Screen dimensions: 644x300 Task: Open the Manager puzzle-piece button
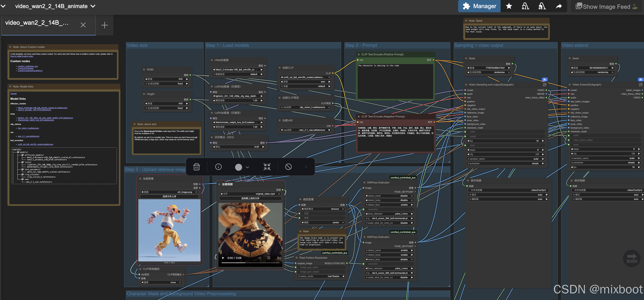coord(479,6)
